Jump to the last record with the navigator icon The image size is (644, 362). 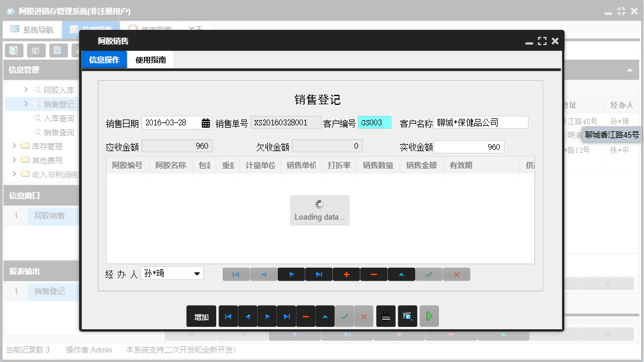click(x=318, y=274)
